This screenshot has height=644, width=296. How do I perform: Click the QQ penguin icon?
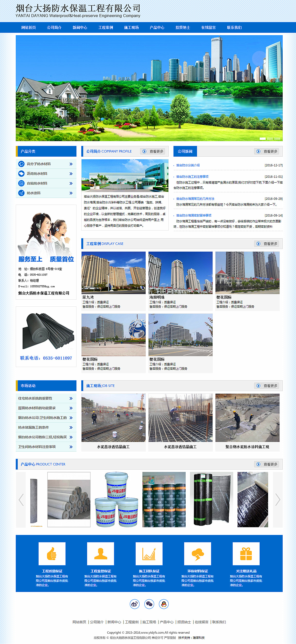(x=164, y=604)
